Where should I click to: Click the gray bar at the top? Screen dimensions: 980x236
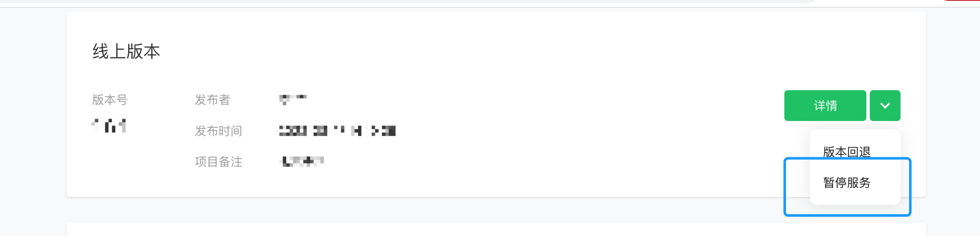[x=402, y=2]
